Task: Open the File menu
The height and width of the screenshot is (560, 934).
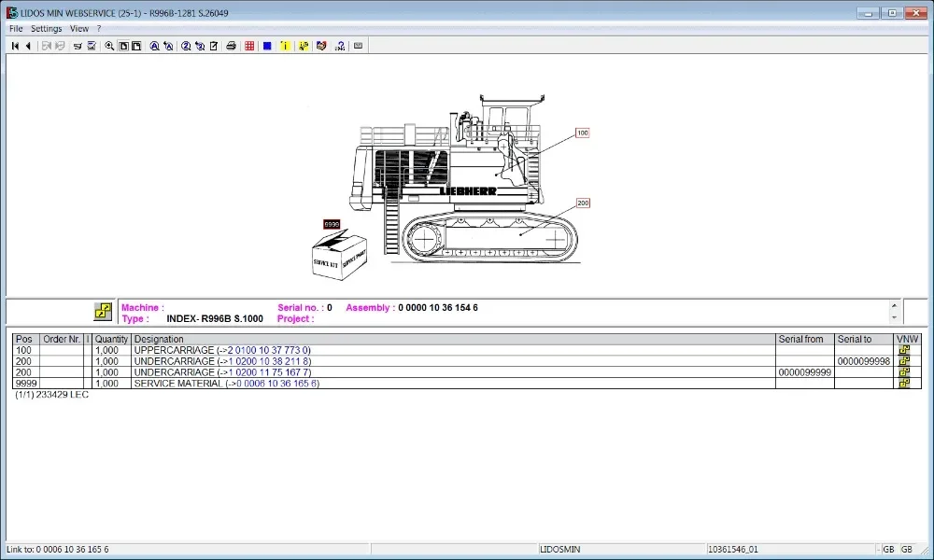Action: pos(16,29)
